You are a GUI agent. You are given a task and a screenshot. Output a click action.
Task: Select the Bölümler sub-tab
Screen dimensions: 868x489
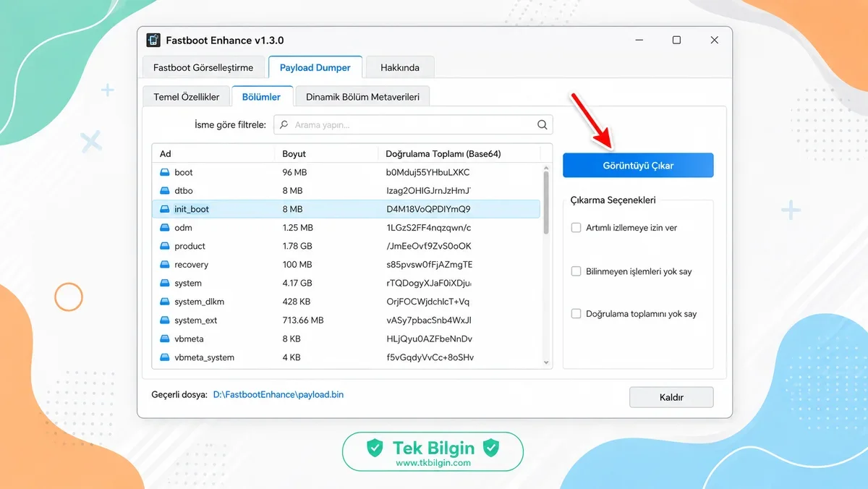[x=261, y=97]
